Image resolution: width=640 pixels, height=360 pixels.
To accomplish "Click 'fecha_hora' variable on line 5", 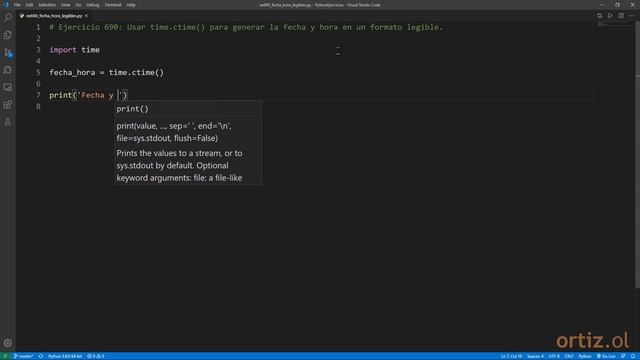I will pos(72,73).
